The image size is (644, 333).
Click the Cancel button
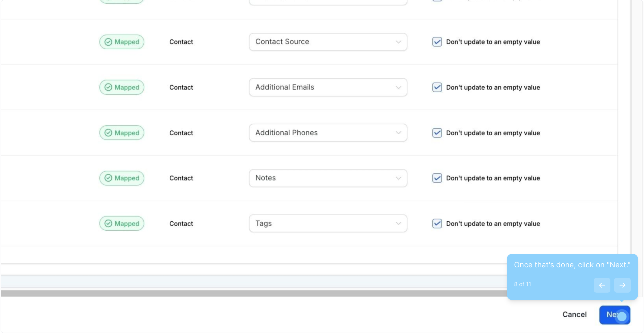coord(574,314)
